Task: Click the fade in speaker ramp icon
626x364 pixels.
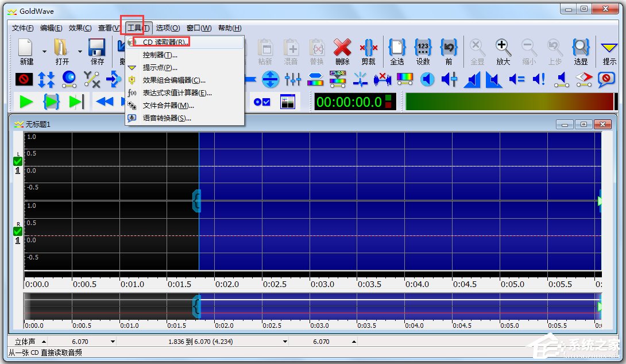Action: pyautogui.click(x=472, y=79)
